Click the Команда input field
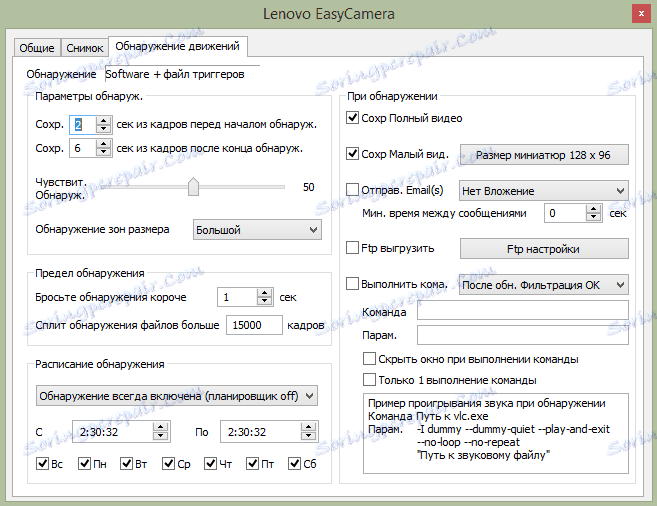The width and height of the screenshot is (657, 506). coord(523,310)
